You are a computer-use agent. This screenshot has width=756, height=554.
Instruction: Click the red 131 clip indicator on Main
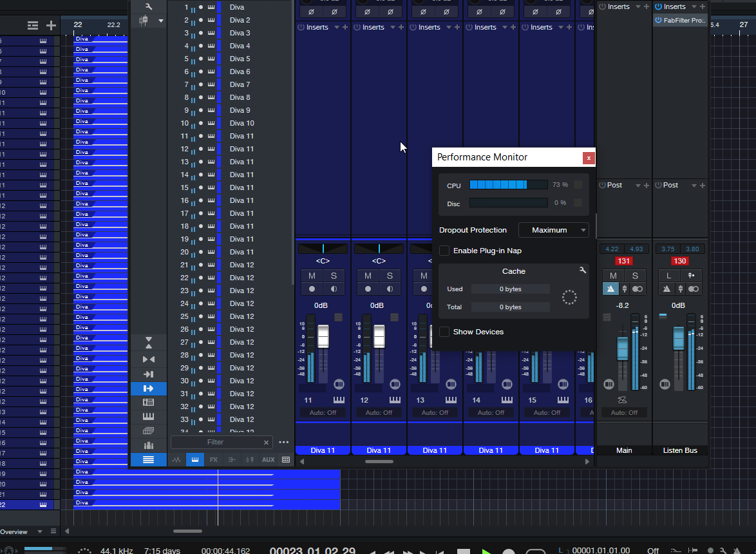click(624, 261)
